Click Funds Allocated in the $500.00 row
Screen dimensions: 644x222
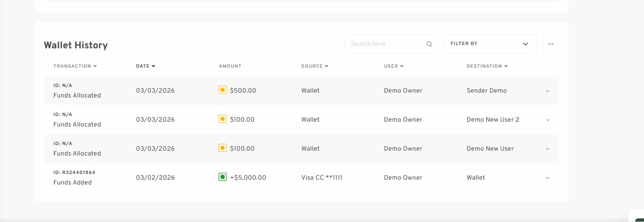[77, 95]
